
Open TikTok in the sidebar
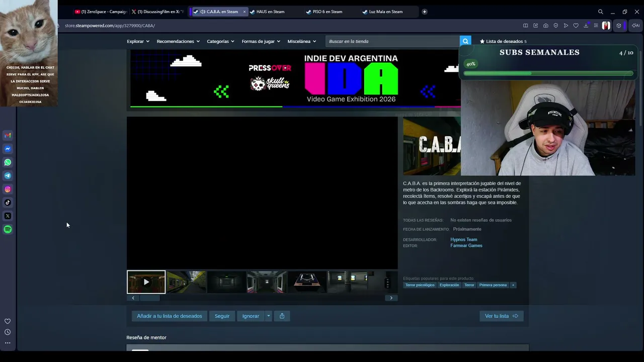coord(8,203)
